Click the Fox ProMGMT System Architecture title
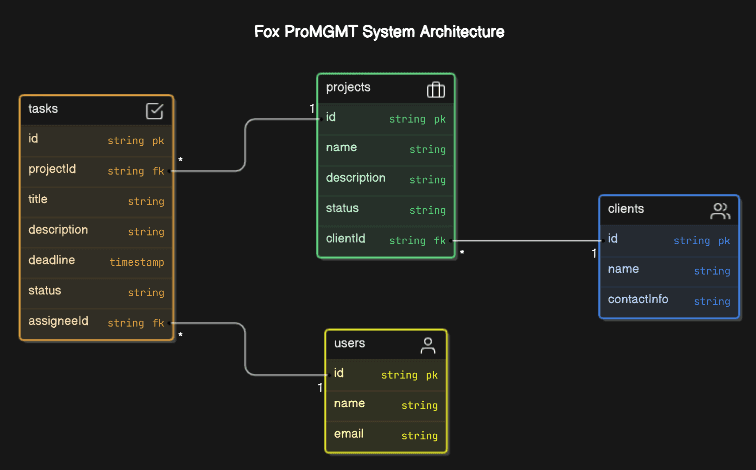The height and width of the screenshot is (470, 756). [x=379, y=32]
